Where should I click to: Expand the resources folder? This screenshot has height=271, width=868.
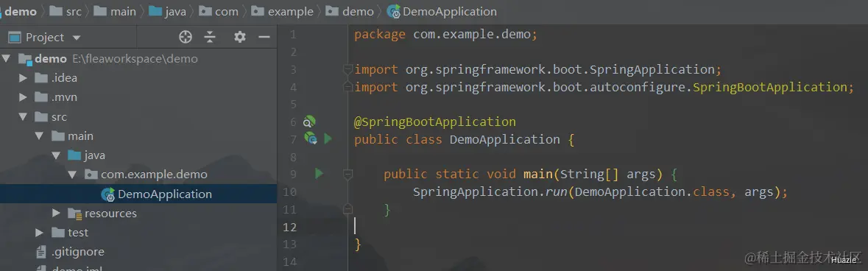click(56, 214)
